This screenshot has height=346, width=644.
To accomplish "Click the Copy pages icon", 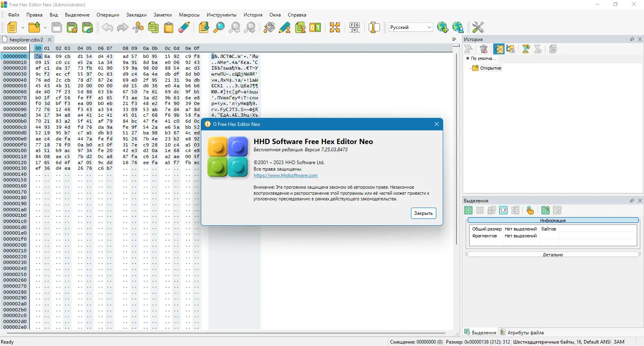I will pos(153,27).
